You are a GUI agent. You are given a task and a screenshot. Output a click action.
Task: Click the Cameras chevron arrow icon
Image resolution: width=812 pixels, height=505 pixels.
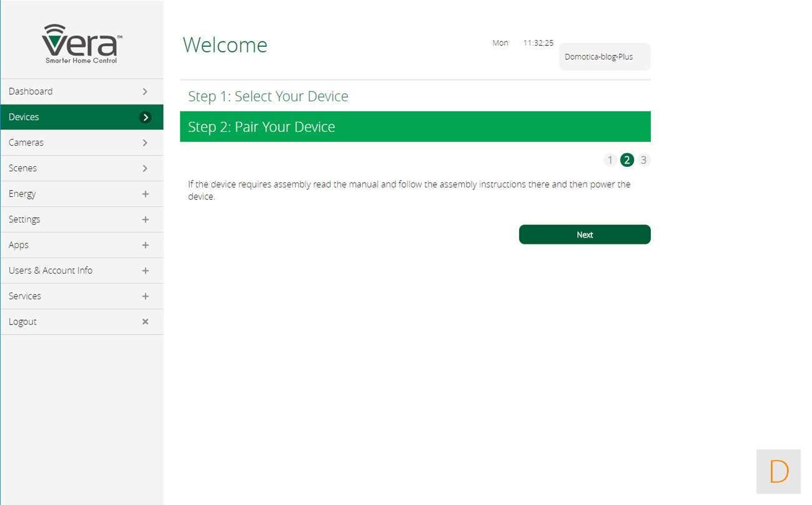coord(145,142)
